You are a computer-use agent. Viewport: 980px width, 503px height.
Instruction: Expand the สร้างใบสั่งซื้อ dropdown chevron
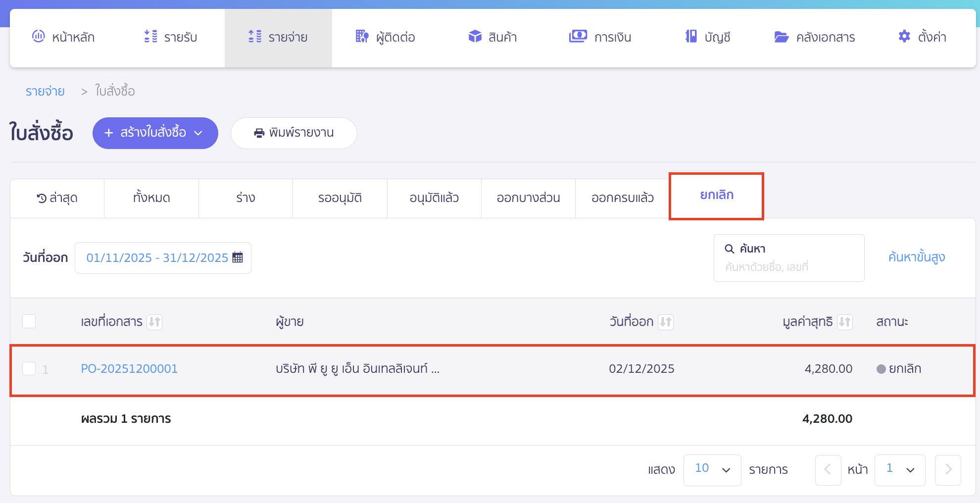pos(199,133)
